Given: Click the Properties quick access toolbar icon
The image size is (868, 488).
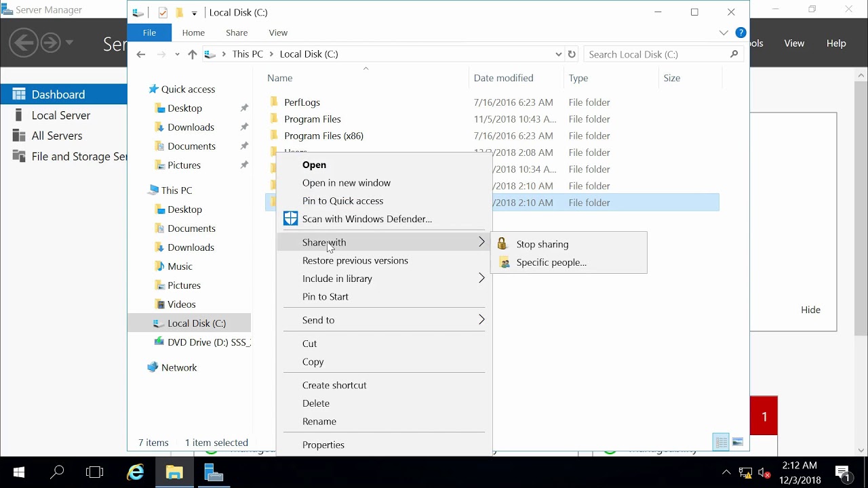Looking at the screenshot, I should 163,13.
